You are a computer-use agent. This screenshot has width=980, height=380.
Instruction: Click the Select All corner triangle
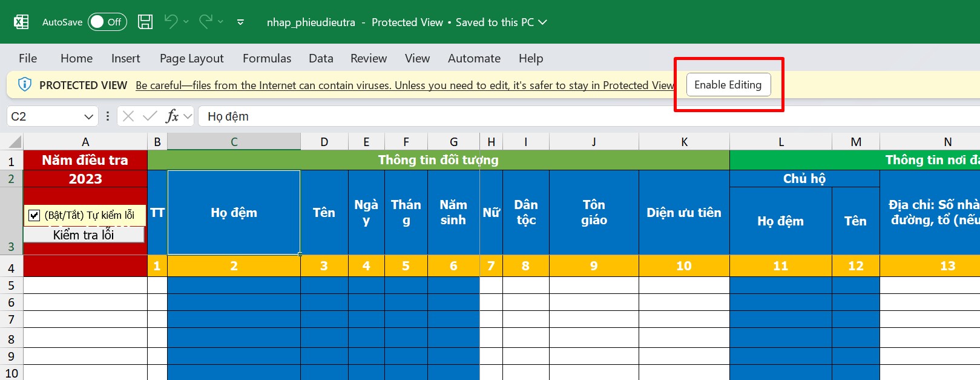pyautogui.click(x=15, y=142)
